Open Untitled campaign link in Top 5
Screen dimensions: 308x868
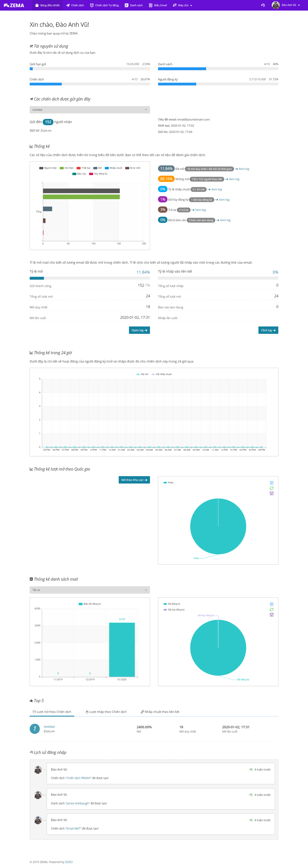click(x=49, y=726)
